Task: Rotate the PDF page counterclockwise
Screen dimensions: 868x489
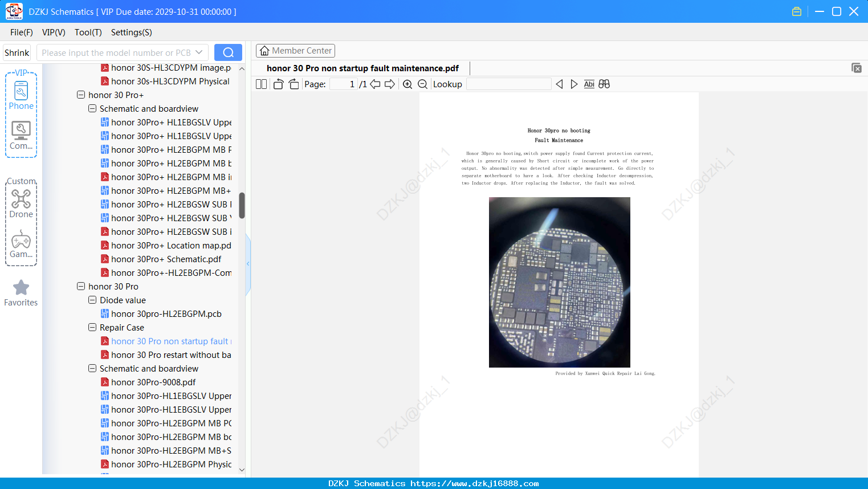Action: point(278,84)
